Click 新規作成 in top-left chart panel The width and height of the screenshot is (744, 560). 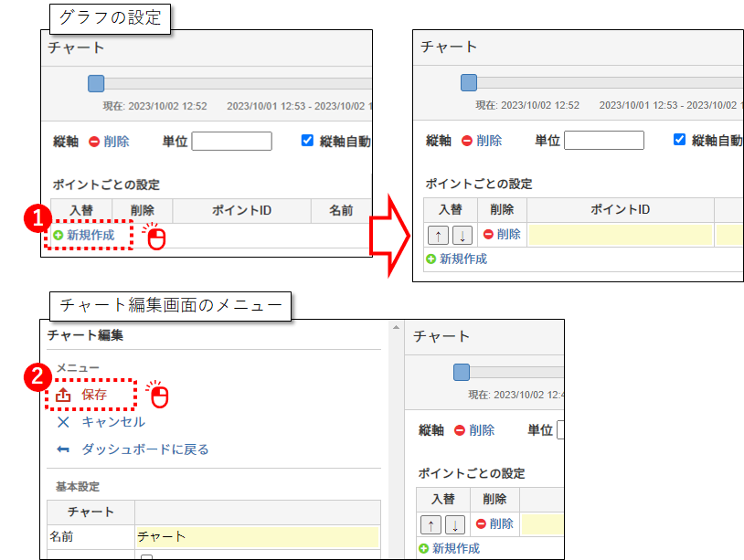click(x=90, y=235)
